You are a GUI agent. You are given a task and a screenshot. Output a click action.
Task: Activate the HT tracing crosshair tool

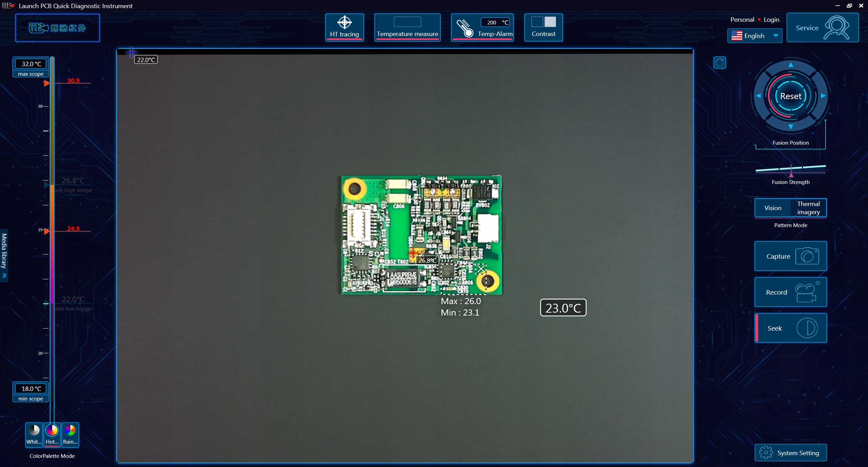(344, 27)
